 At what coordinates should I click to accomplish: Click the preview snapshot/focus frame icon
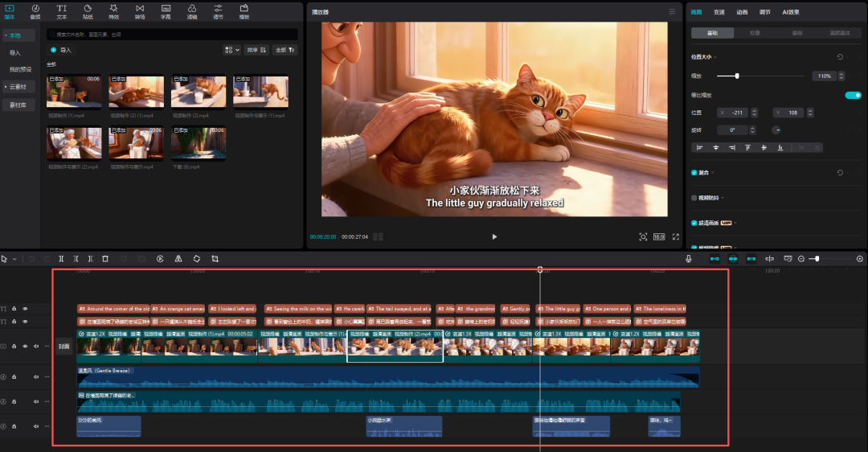pos(643,236)
